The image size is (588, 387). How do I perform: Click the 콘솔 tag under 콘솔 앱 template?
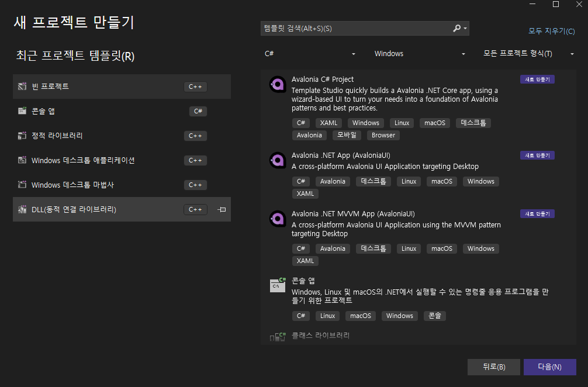435,316
